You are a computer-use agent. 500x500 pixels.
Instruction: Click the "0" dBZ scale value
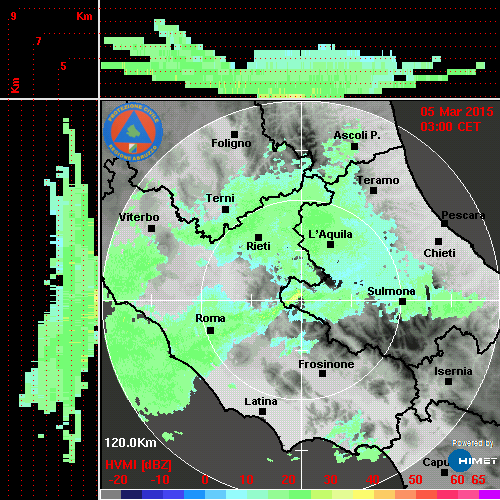(x=205, y=480)
